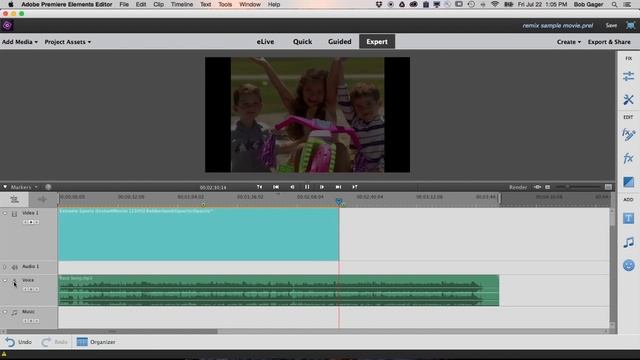Click Video 1 keyframe navigator center button
This screenshot has width=640, height=360.
pyautogui.click(x=31, y=222)
